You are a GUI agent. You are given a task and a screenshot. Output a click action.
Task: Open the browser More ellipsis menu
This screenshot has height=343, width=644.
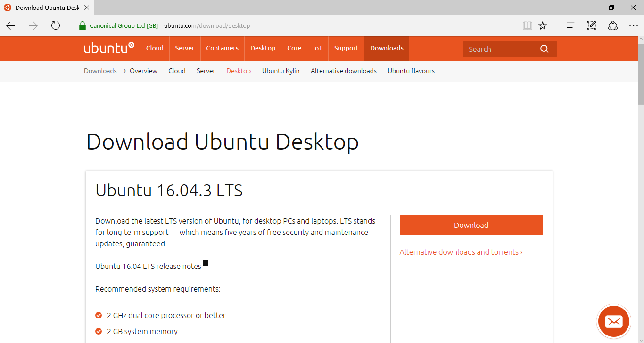[x=633, y=25]
